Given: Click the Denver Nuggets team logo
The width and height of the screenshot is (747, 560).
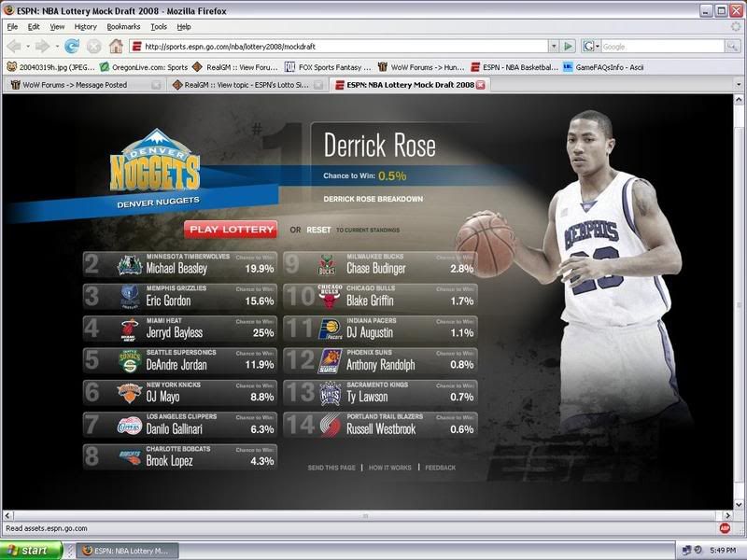Looking at the screenshot, I should (x=154, y=161).
